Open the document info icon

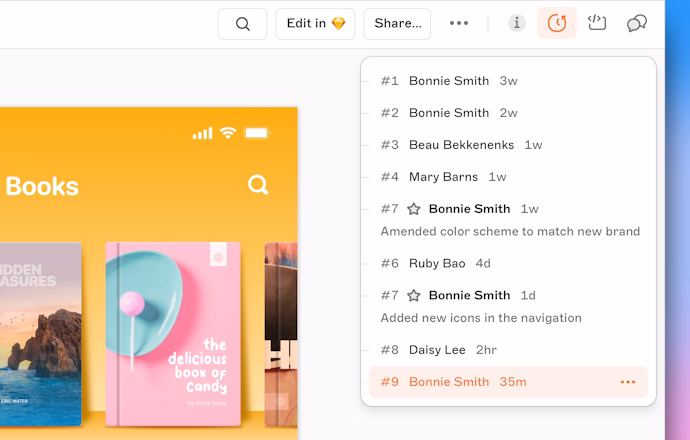517,23
